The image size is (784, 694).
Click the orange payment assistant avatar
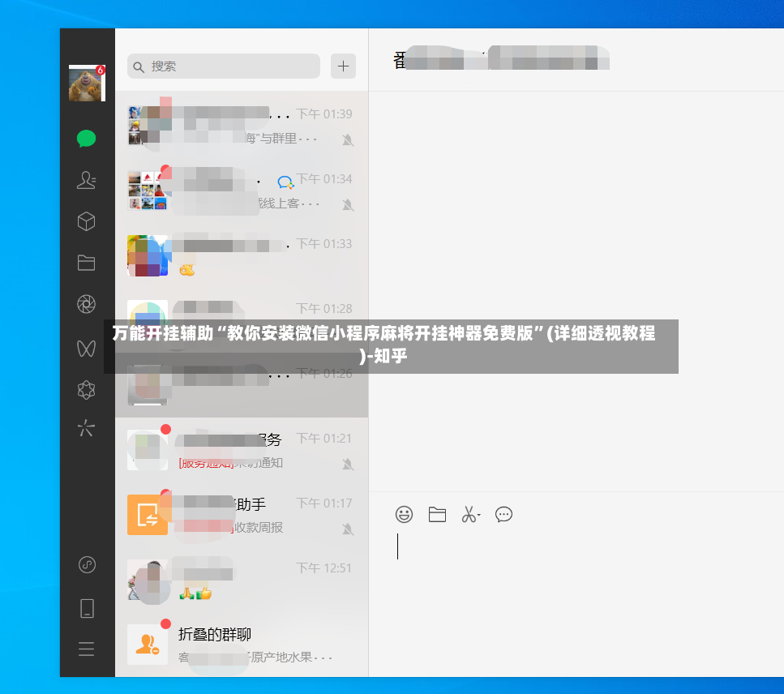pyautogui.click(x=148, y=515)
